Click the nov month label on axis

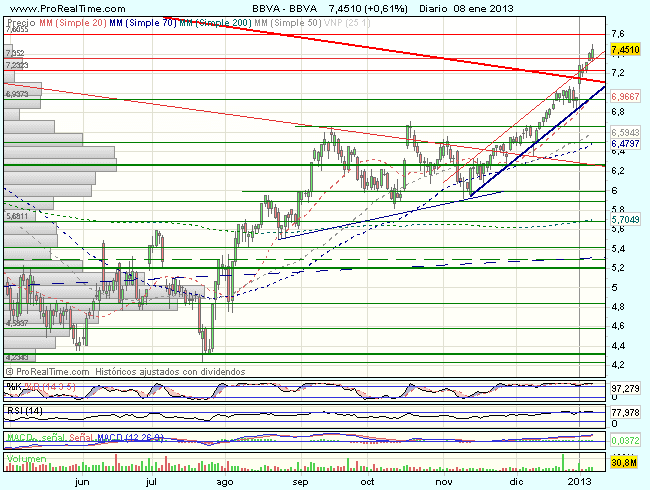coord(444,482)
